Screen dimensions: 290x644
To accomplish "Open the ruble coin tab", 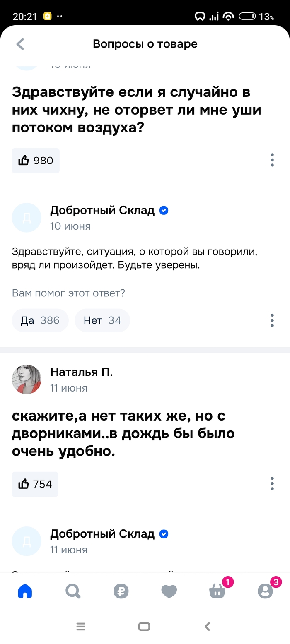I will point(121,591).
